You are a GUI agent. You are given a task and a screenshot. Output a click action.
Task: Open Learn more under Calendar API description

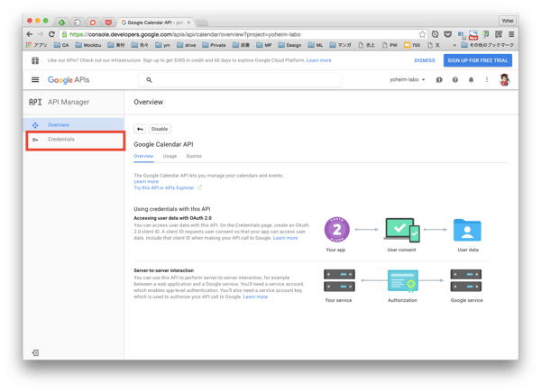146,181
